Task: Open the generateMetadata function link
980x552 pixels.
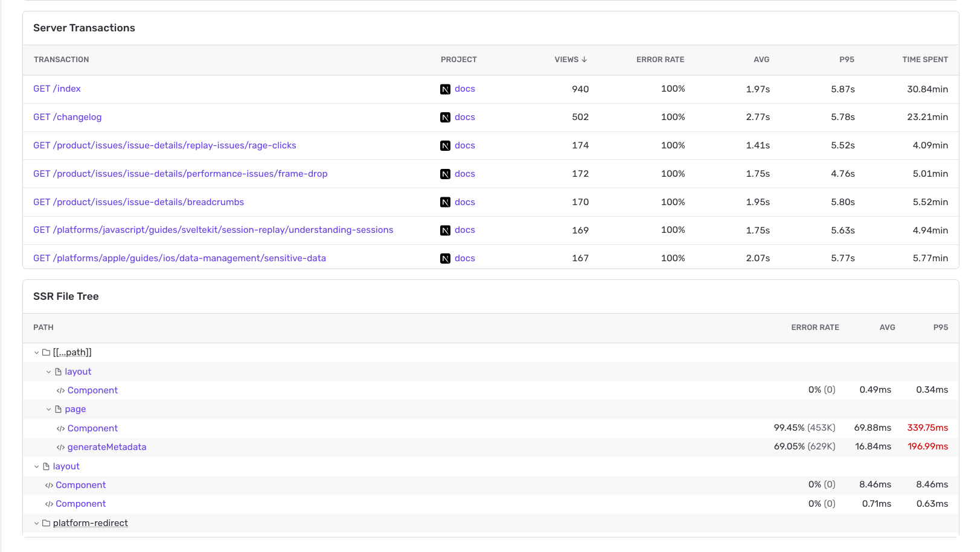Action: point(107,447)
